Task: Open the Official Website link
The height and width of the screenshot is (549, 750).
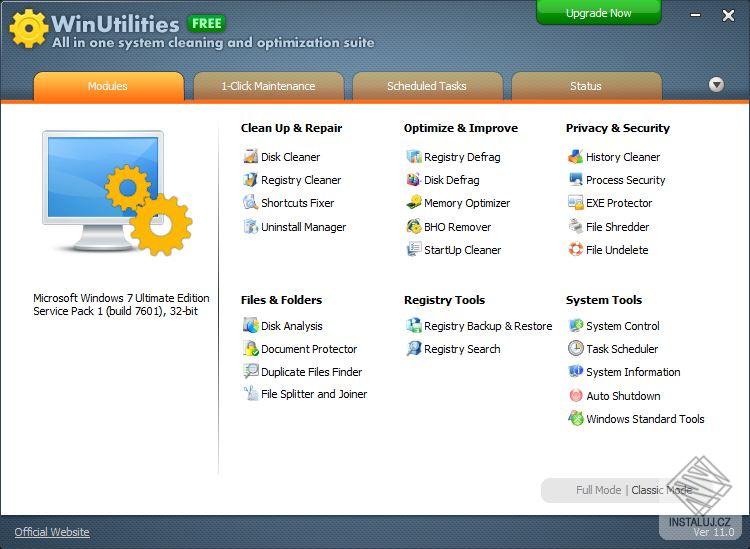Action: (52, 532)
